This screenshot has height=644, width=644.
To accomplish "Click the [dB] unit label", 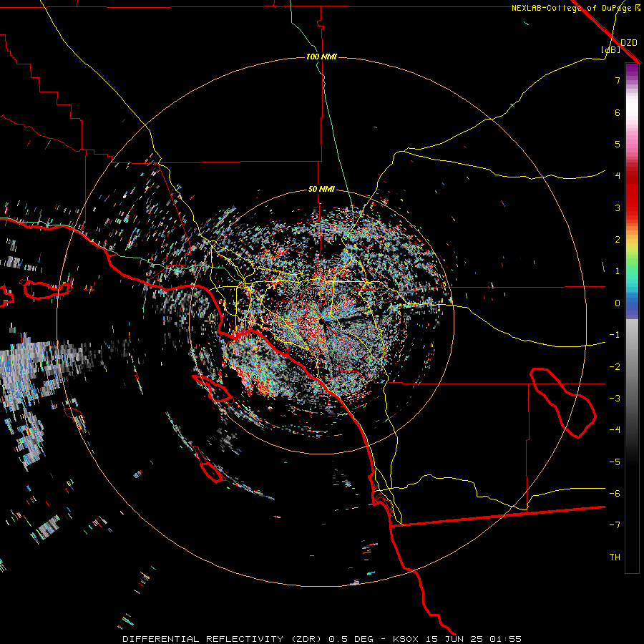I will tap(610, 49).
